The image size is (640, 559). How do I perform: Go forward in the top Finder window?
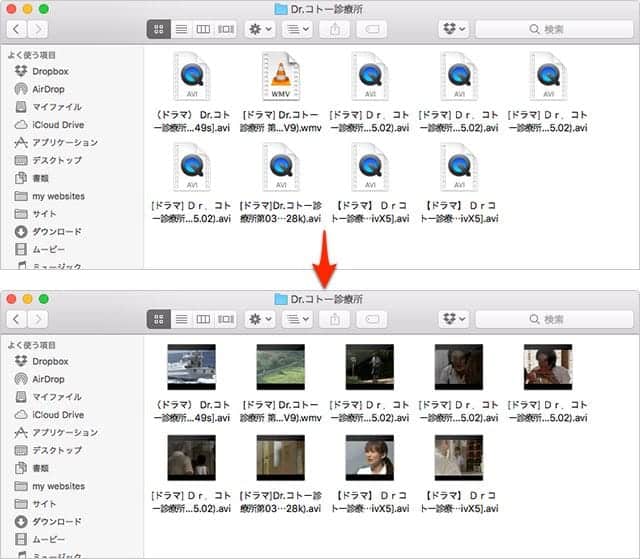38,29
